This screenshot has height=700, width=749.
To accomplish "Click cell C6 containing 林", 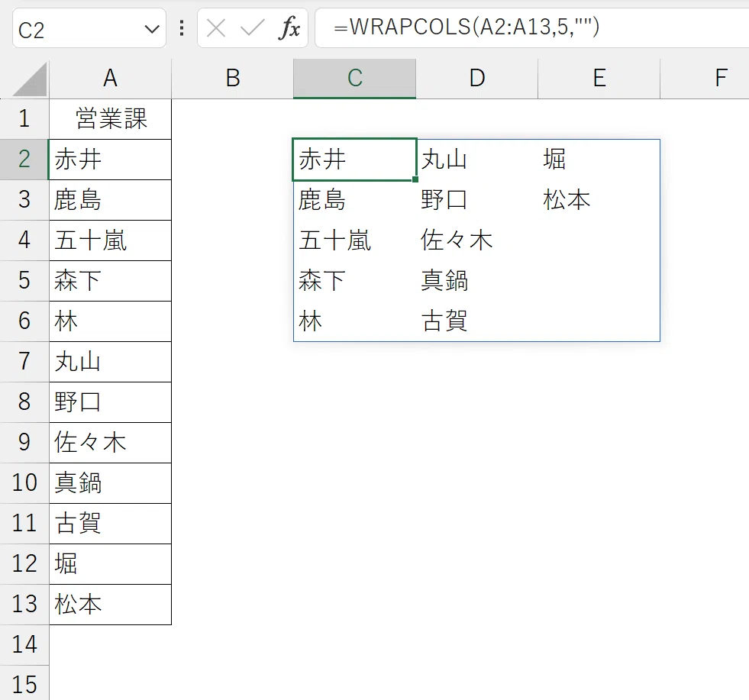I will [354, 321].
